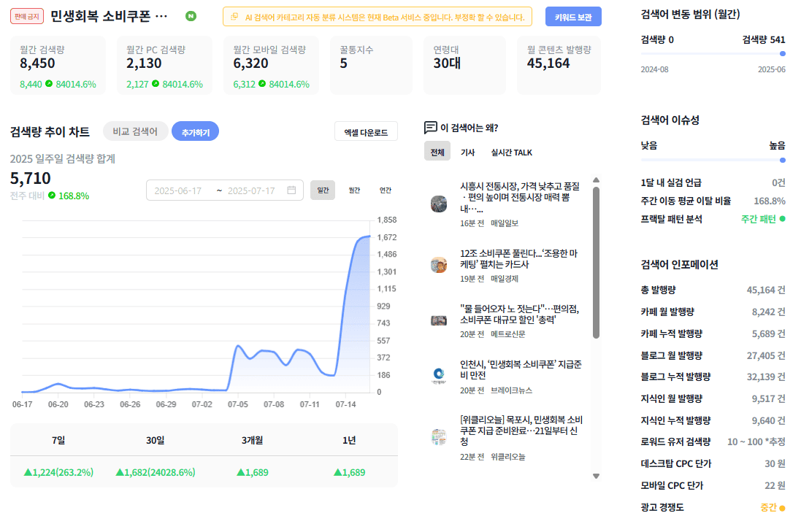Select the 실시간 TALK tab
Viewport: 801px width, 532px height.
click(511, 152)
